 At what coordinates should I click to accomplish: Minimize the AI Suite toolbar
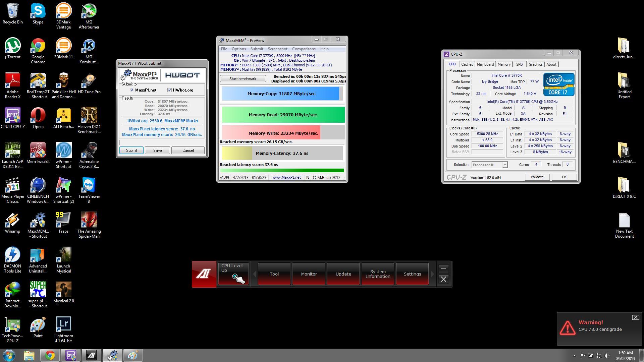point(443,269)
